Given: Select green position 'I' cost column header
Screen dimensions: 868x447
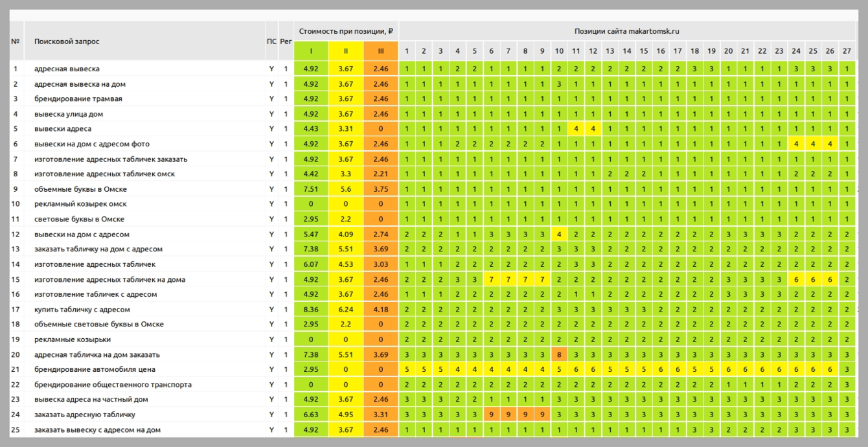Looking at the screenshot, I should (311, 51).
